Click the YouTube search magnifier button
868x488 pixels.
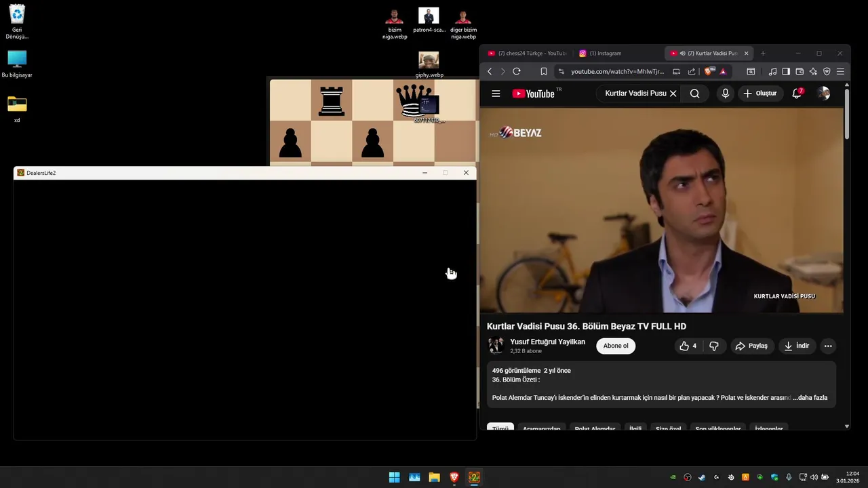click(694, 94)
